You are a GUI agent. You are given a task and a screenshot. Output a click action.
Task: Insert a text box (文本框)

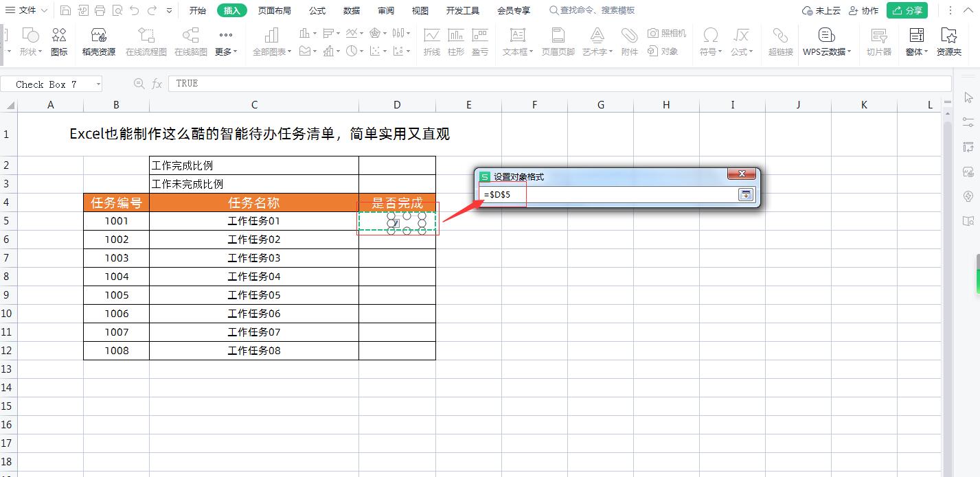pyautogui.click(x=517, y=41)
